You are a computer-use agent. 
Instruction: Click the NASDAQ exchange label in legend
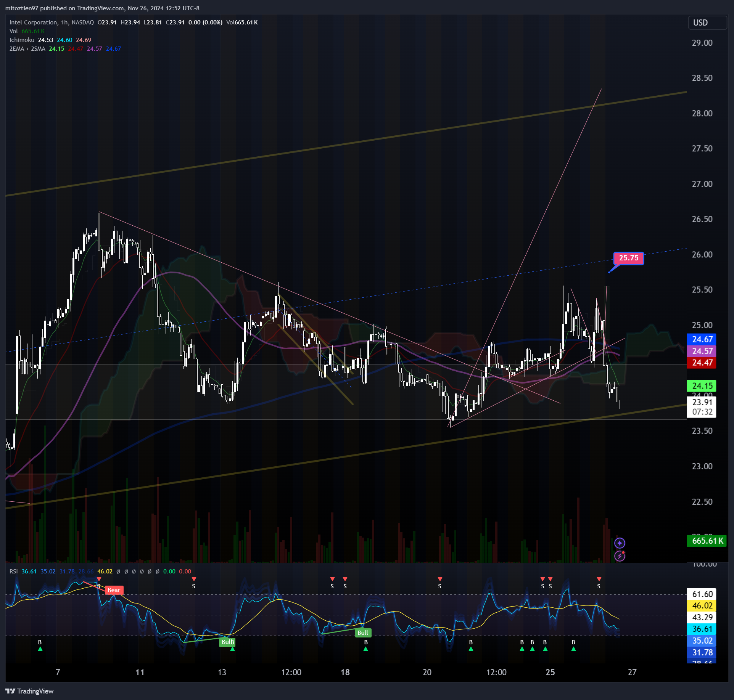[83, 22]
